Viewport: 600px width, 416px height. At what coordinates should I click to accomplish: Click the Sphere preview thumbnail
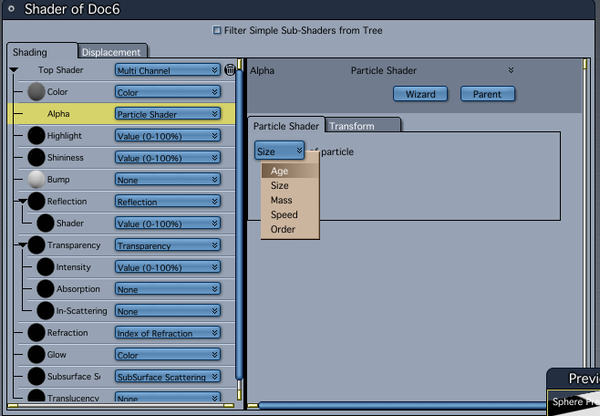pos(574,402)
